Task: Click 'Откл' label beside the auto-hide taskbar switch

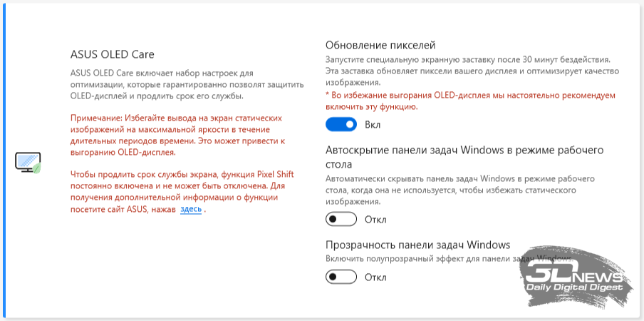Action: click(x=375, y=219)
